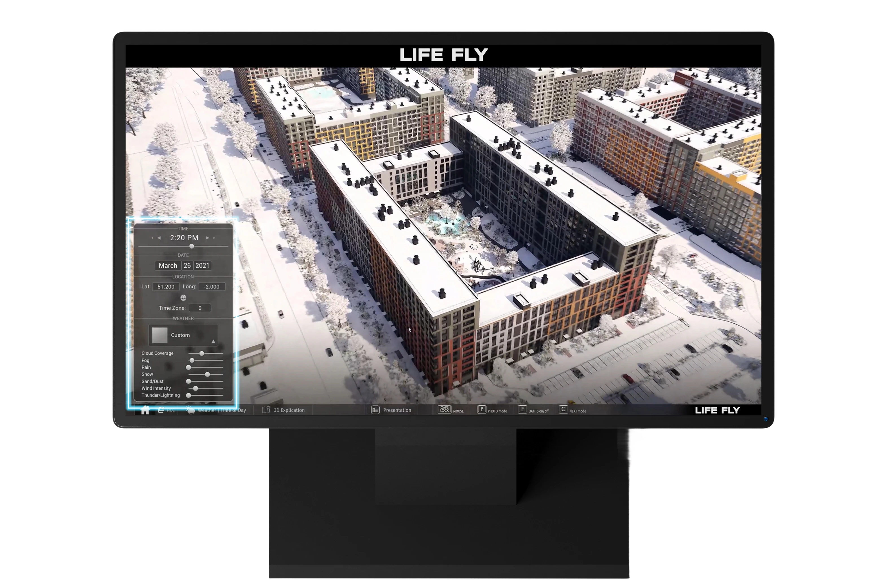The image size is (883, 588).
Task: Switch to the 3D Explication tab
Action: 289,410
